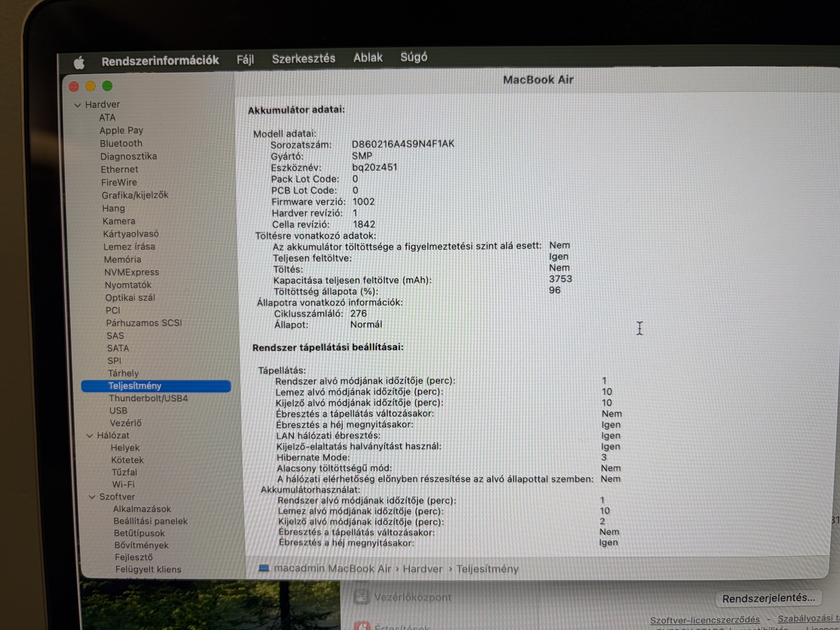Select Helyek under Hálózat

[x=125, y=448]
